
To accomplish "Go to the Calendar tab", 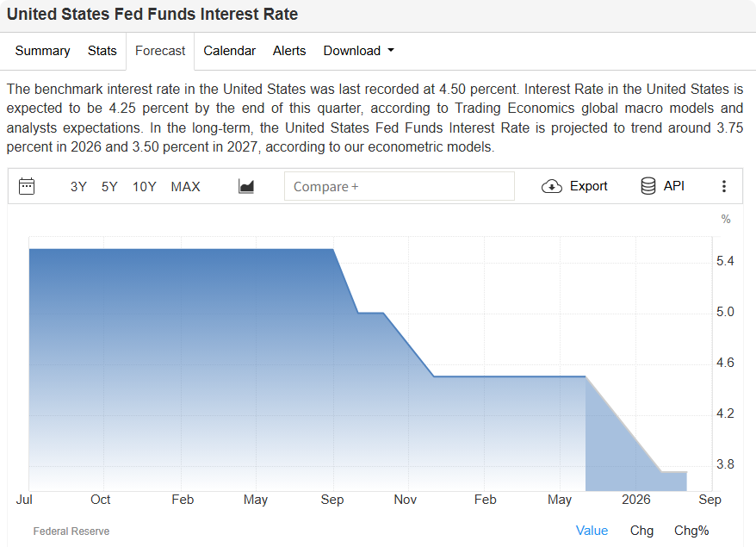I will point(229,51).
